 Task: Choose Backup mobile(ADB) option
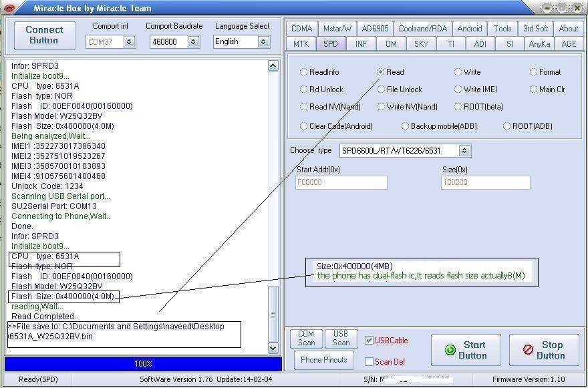(405, 126)
